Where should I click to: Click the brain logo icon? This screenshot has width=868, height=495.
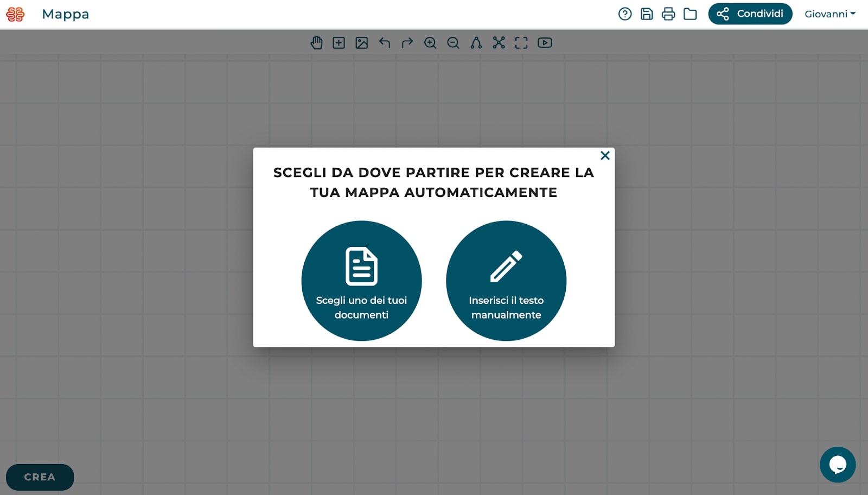click(15, 14)
